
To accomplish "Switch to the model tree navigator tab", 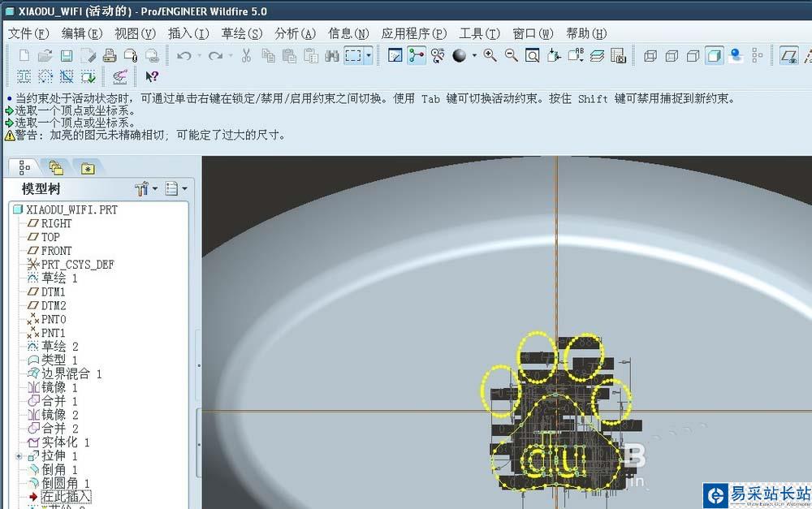I will 24,168.
